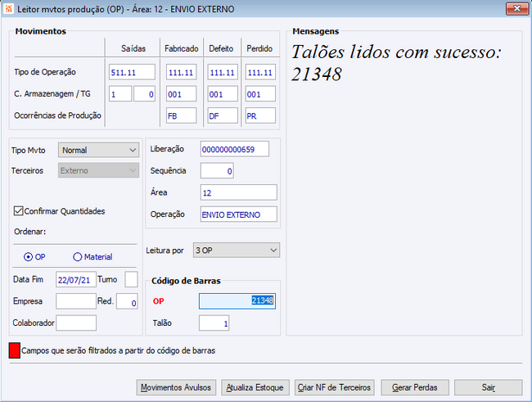Screen dimensions: 532x402
Task: Click the Atualiza Estoque button
Action: 255,387
